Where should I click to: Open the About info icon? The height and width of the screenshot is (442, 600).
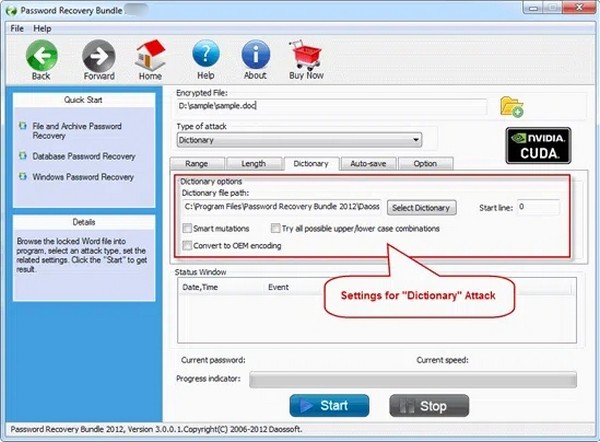(x=256, y=55)
